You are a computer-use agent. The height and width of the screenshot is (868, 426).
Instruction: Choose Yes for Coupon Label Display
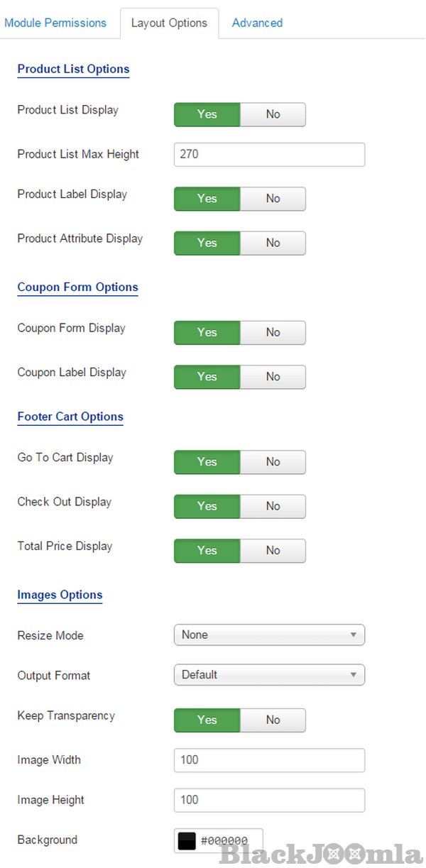point(207,377)
